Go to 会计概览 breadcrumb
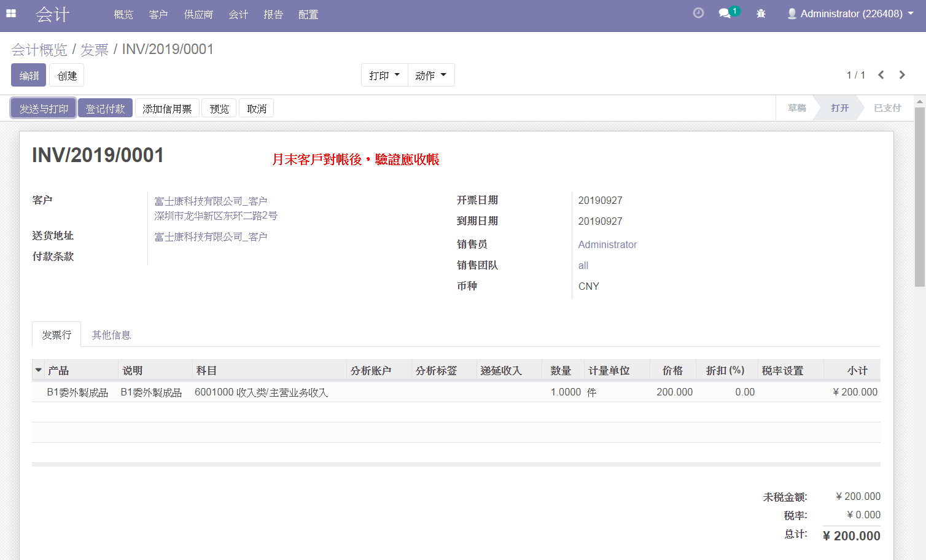This screenshot has height=560, width=926. coord(39,49)
